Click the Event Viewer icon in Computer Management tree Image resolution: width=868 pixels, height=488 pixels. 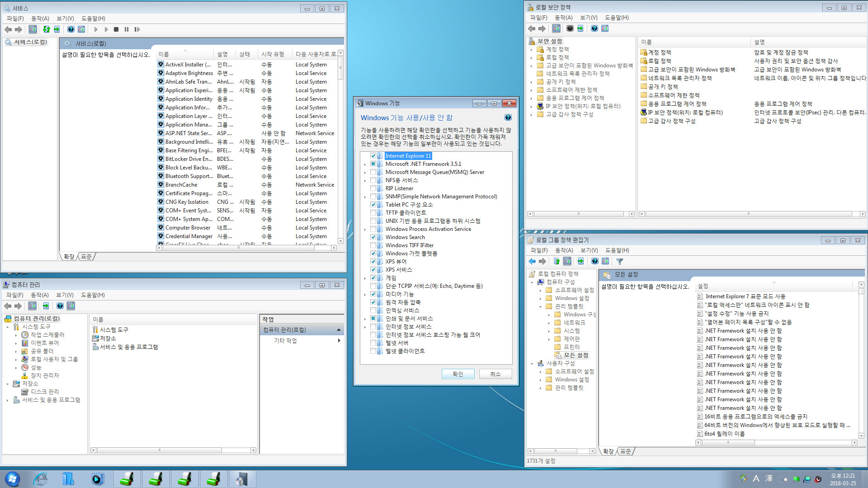(25, 343)
